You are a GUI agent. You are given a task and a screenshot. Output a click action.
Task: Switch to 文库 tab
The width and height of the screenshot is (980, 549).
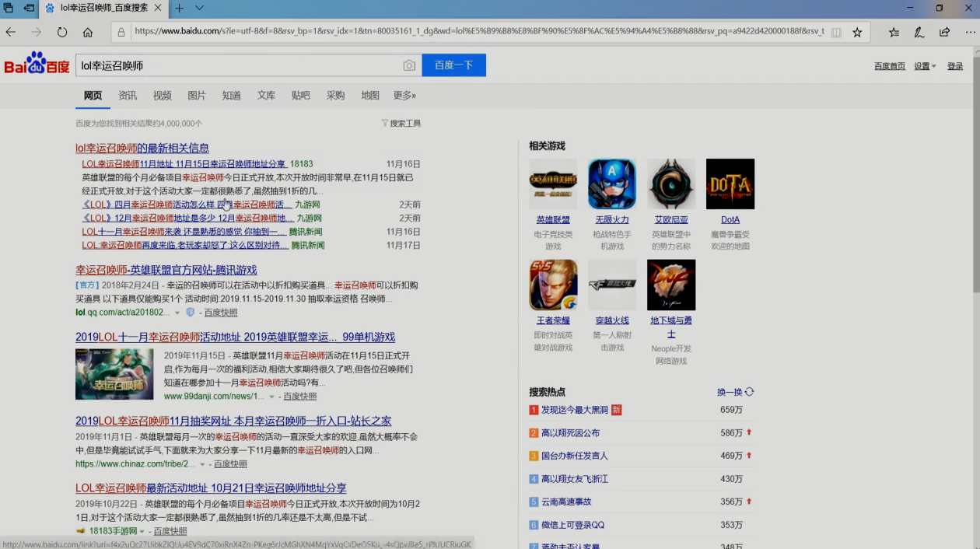pyautogui.click(x=266, y=95)
